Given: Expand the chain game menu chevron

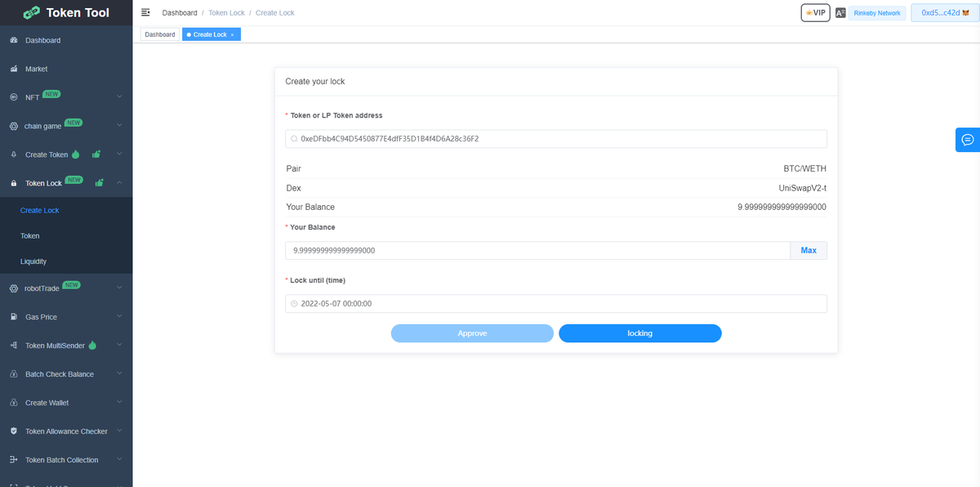Looking at the screenshot, I should tap(119, 126).
